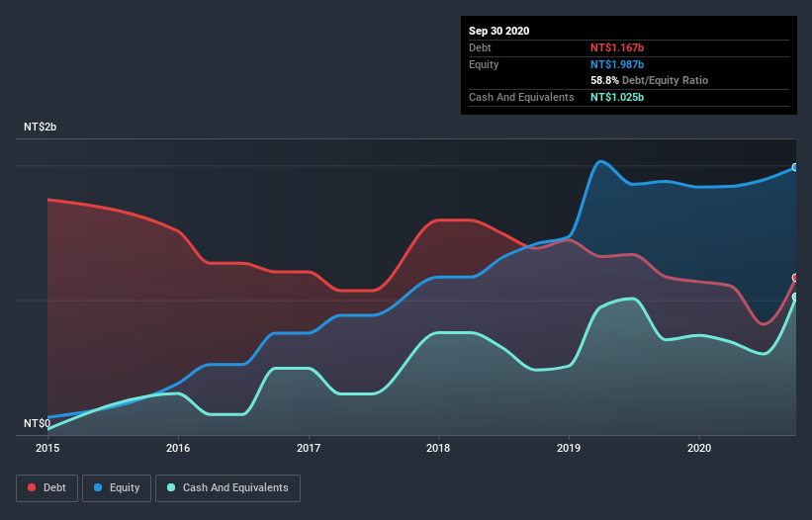Select the 2020 axis label
812x520 pixels.
tap(699, 448)
